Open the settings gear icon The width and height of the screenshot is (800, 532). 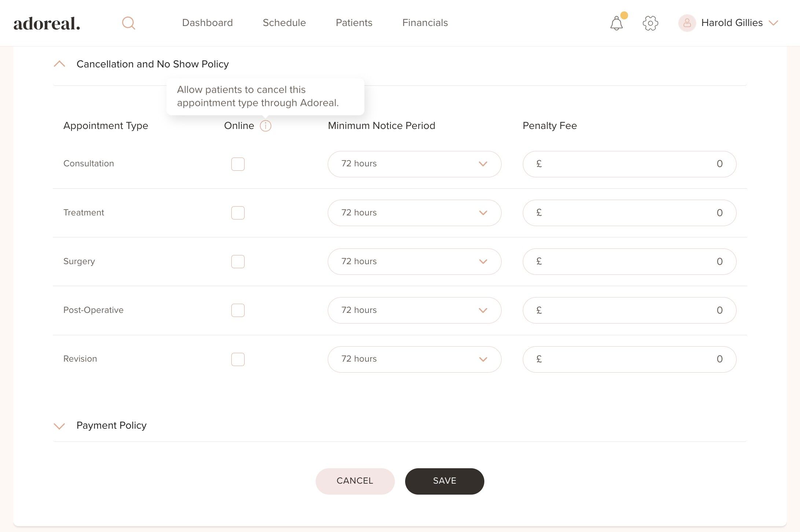coord(650,23)
